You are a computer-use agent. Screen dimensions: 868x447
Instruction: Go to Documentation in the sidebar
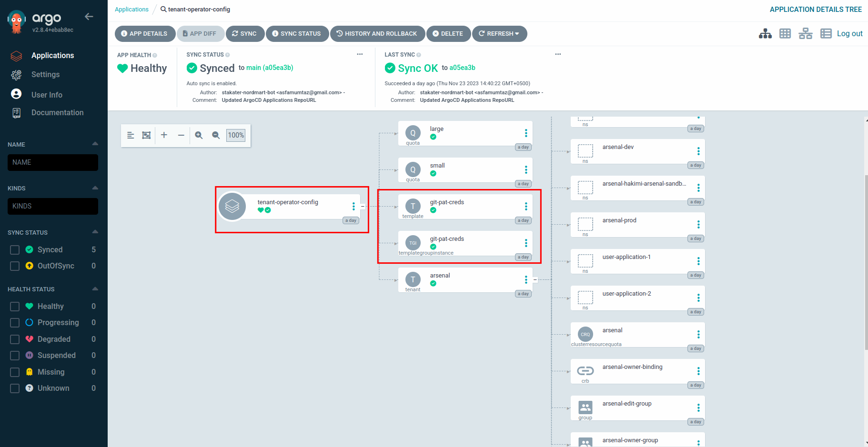[x=57, y=113]
